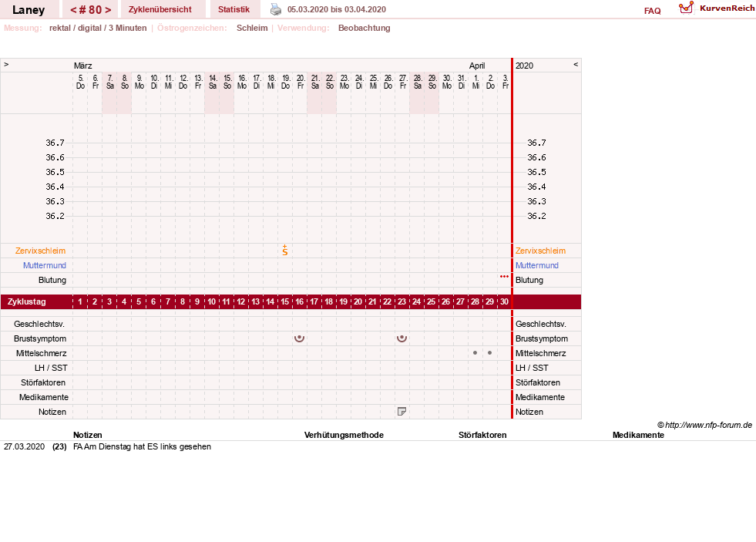Click the < arrow right of 2020
Viewport: 756px width, 542px height.
click(x=575, y=64)
